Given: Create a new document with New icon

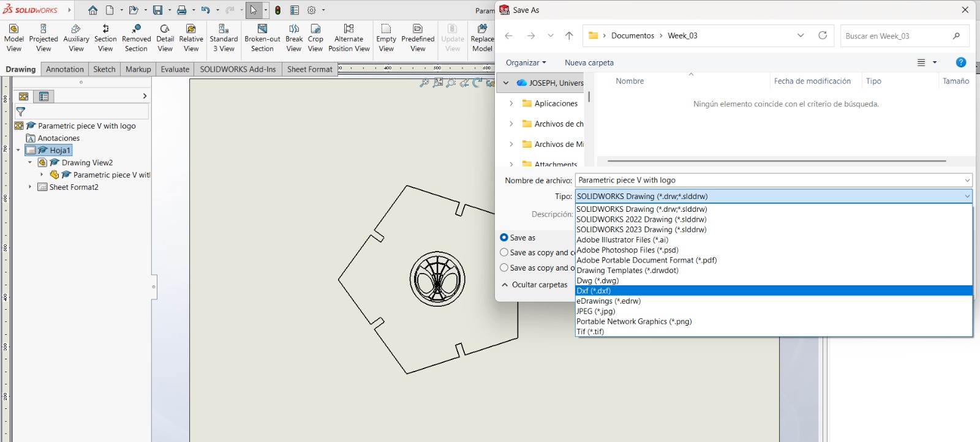Looking at the screenshot, I should click(110, 10).
